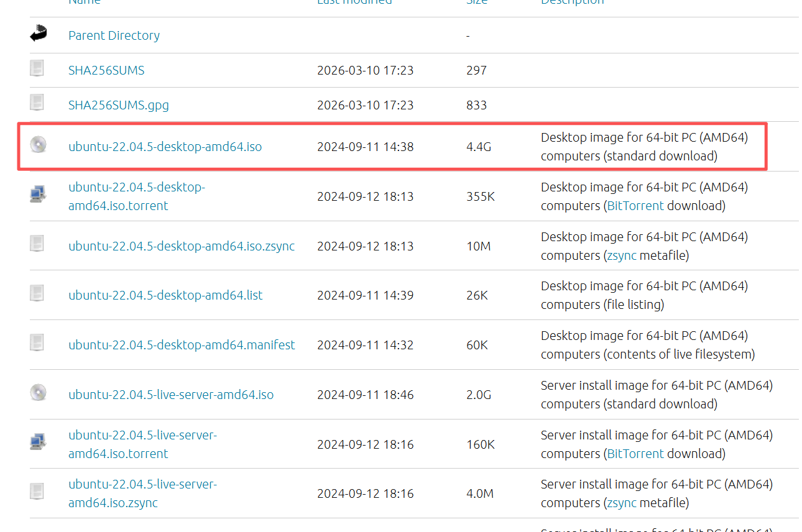Open the ubuntu-22.04.5-desktop-amd64.iso.torrent link
The width and height of the screenshot is (802, 532).
tap(137, 196)
